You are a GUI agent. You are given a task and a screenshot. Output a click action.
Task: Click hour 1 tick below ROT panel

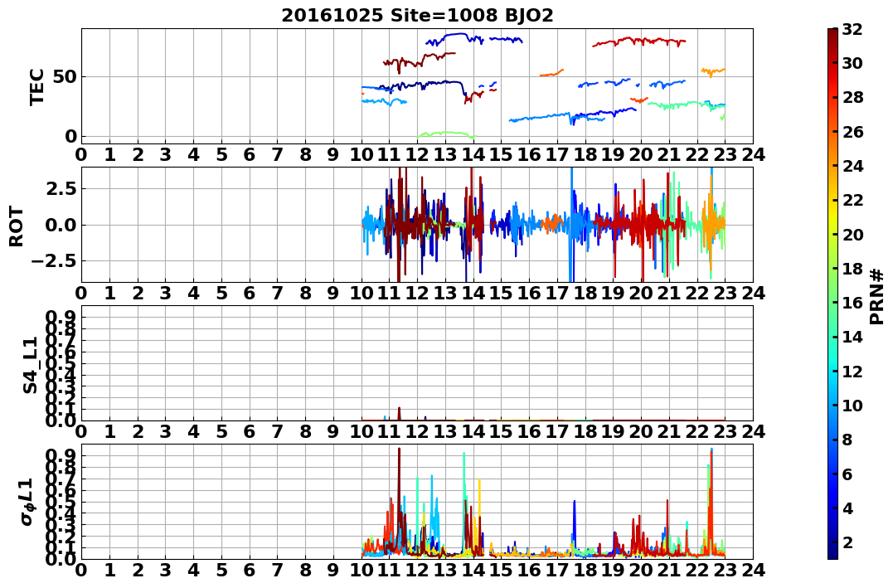click(110, 293)
